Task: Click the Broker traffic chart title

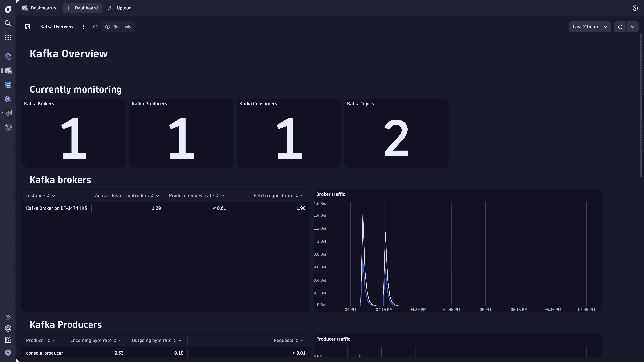Action: click(331, 194)
